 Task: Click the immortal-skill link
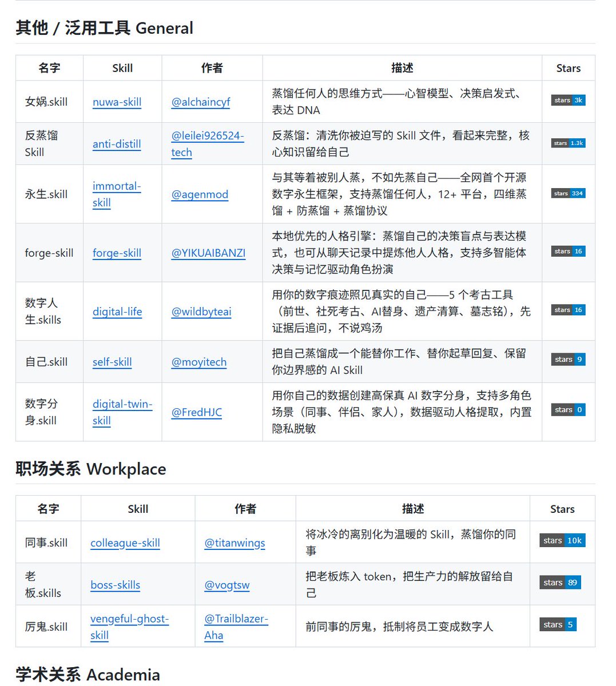click(116, 186)
